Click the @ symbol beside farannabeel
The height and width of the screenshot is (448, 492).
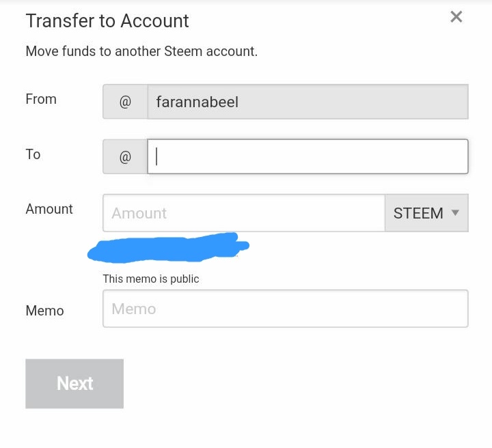coord(125,102)
